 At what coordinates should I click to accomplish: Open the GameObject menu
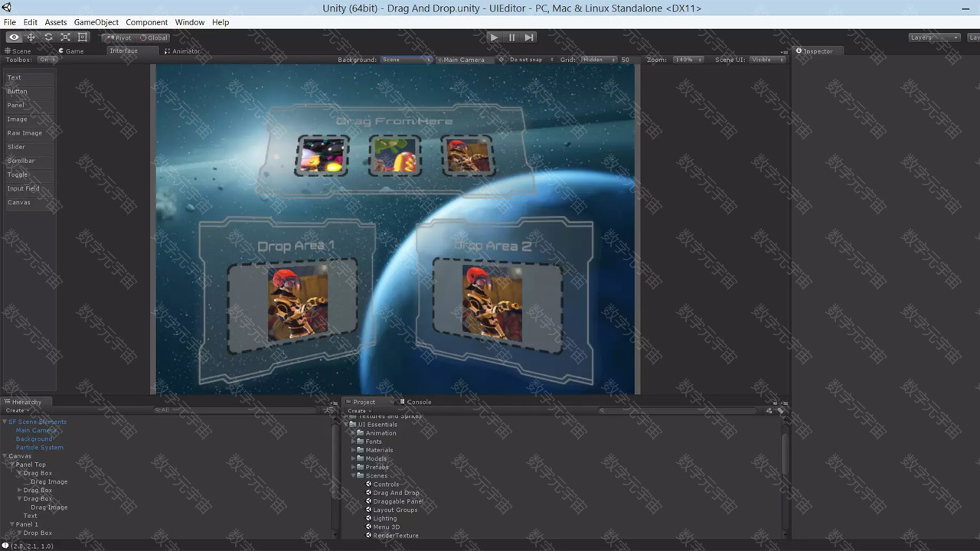[96, 22]
